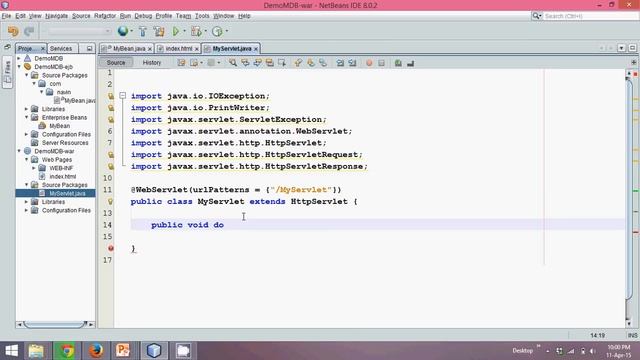Click the globe browser icon in toolbar

[122, 31]
